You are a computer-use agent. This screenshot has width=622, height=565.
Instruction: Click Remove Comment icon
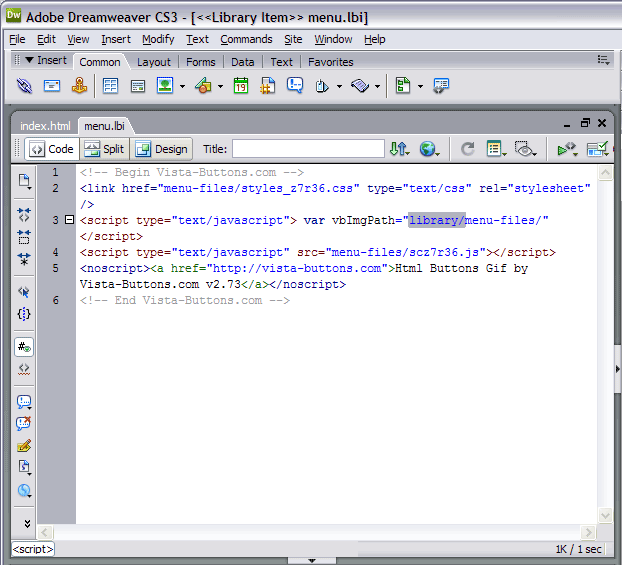click(24, 423)
